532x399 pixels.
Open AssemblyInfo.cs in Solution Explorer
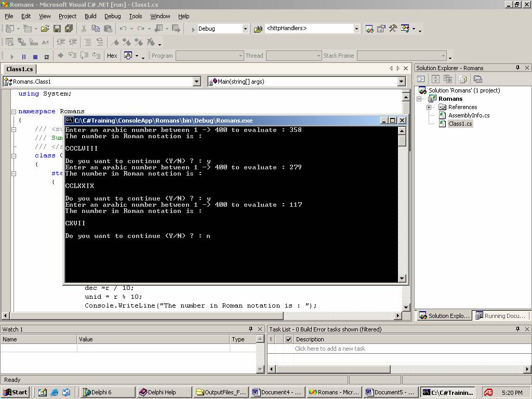tap(469, 115)
